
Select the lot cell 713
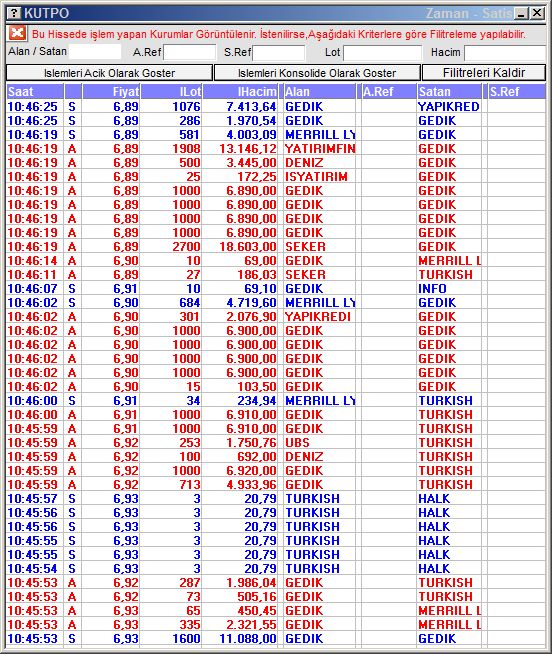[171, 485]
